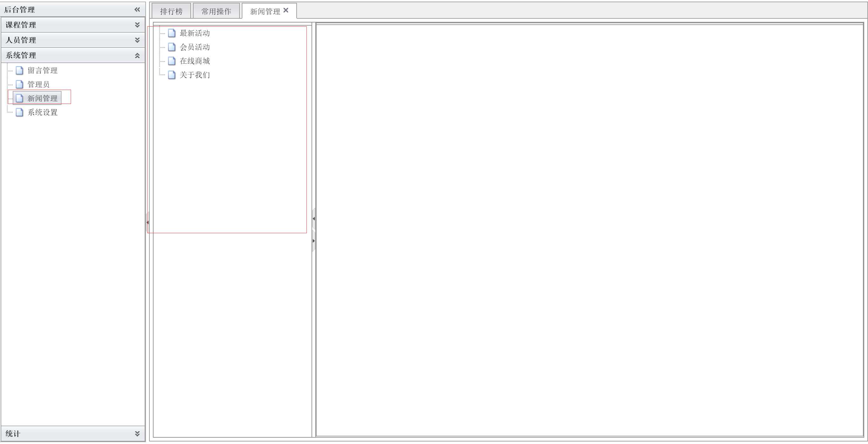Open the 系统设置 text label
The width and height of the screenshot is (868, 444).
tap(43, 112)
